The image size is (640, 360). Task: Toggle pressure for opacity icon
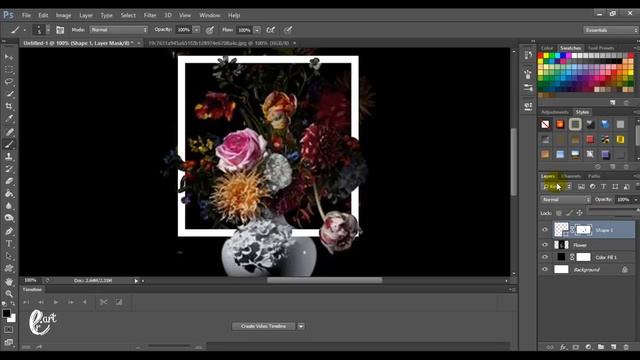(210, 30)
